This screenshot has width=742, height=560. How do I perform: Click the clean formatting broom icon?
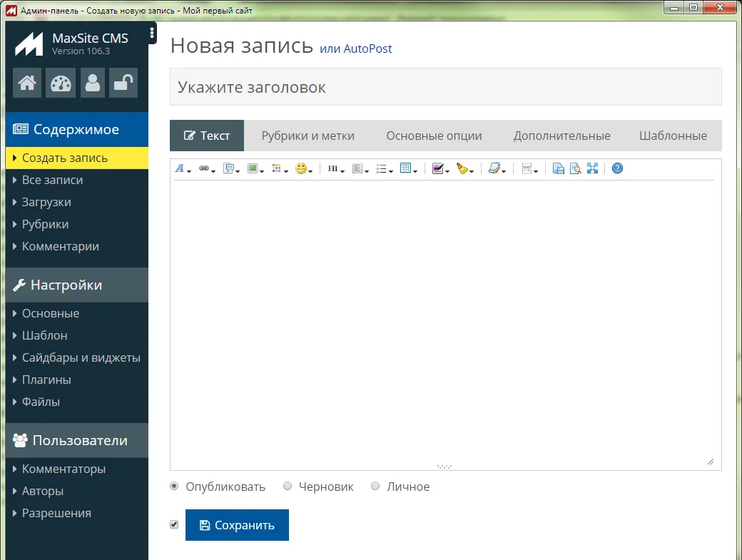[464, 168]
